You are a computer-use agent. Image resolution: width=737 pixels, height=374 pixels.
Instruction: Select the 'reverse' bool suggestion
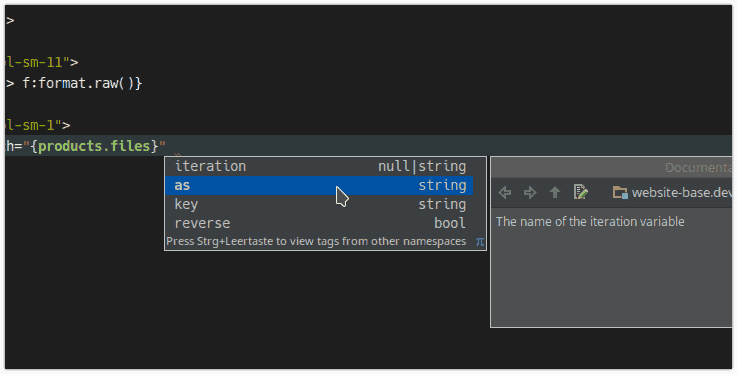click(x=319, y=223)
